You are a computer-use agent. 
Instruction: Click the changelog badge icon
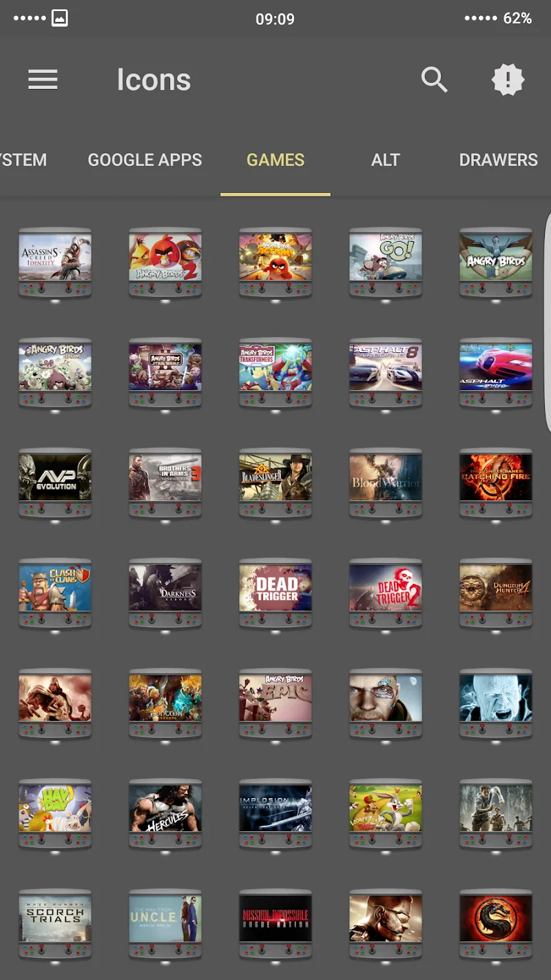(x=508, y=79)
